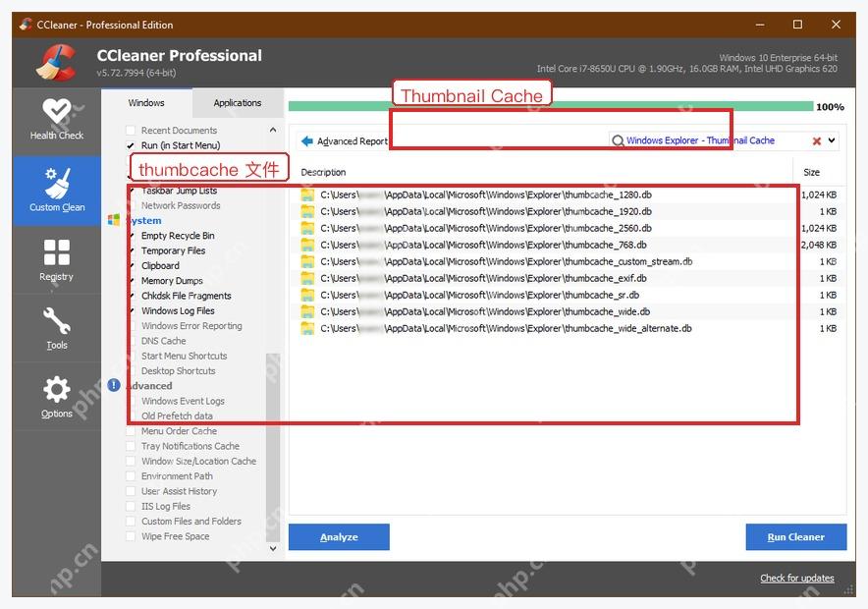Enable the Environment Path checkbox

pos(131,475)
